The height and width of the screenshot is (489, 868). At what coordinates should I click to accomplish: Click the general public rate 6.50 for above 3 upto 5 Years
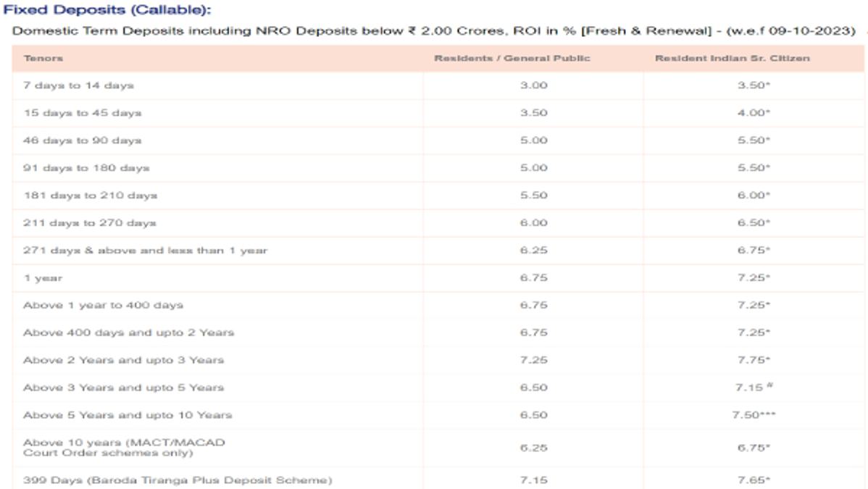[x=534, y=388]
